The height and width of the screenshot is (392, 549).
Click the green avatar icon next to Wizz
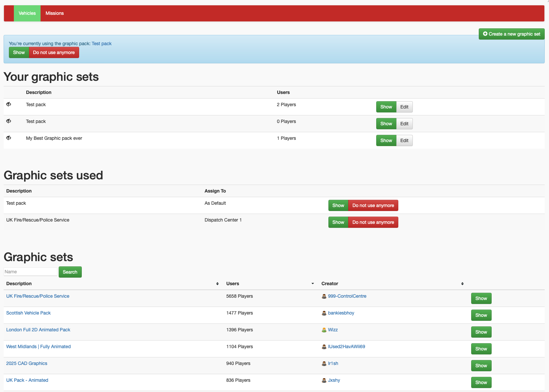tap(324, 330)
